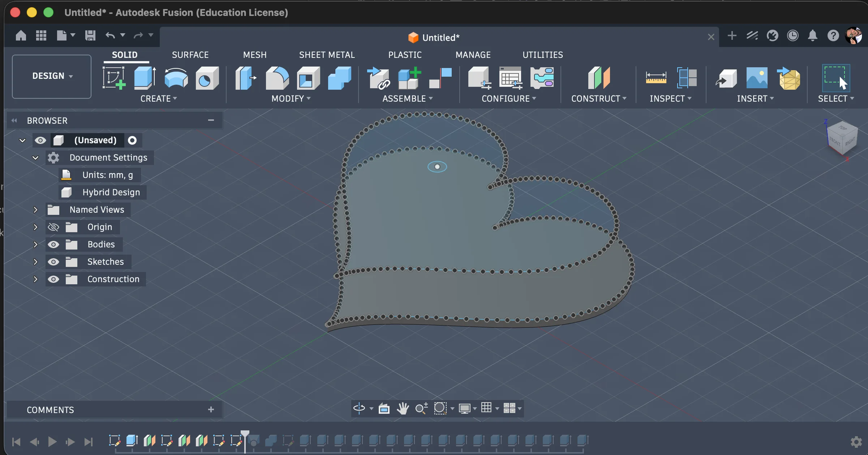
Task: Expand Named Views
Action: [x=35, y=210]
